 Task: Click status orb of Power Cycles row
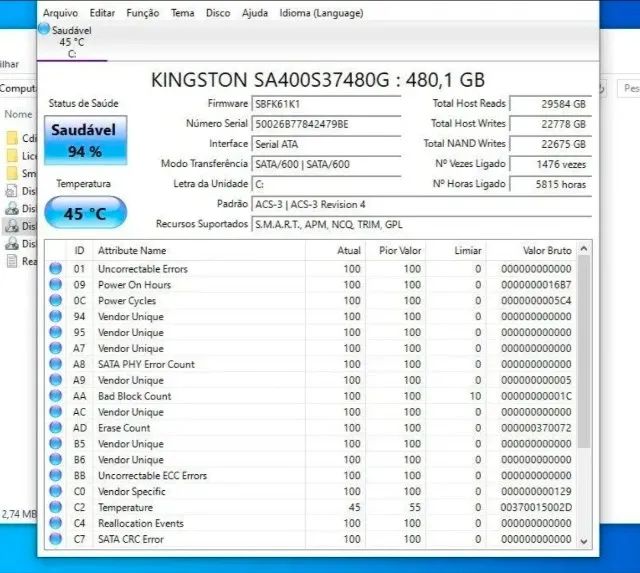click(56, 300)
